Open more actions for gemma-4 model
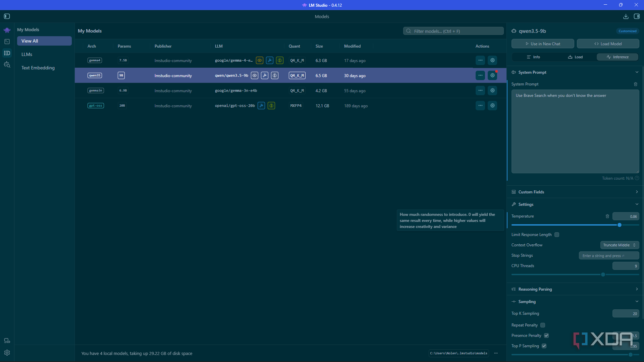644x362 pixels. pos(480,60)
